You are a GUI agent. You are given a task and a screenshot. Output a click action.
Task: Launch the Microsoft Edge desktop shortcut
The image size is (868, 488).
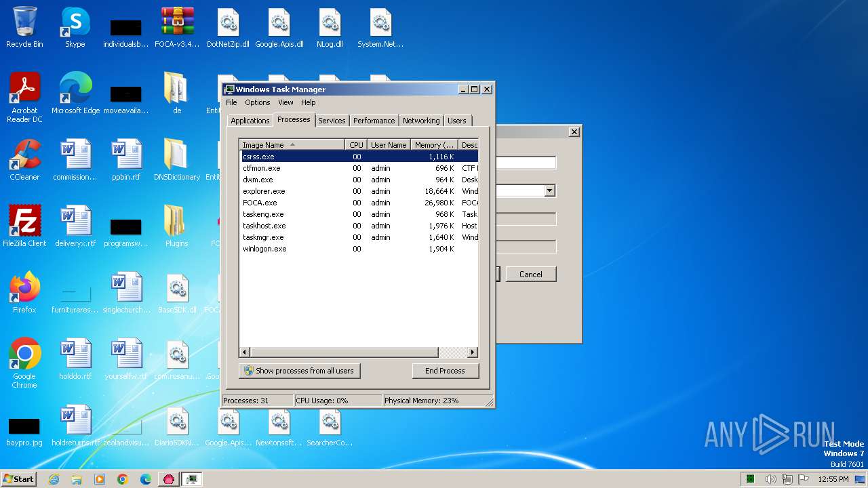(x=75, y=94)
